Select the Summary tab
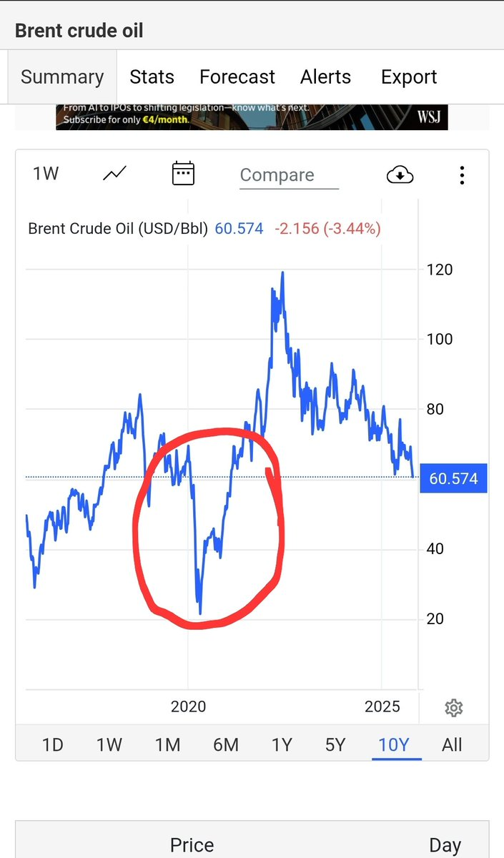This screenshot has width=504, height=858. pyautogui.click(x=62, y=77)
